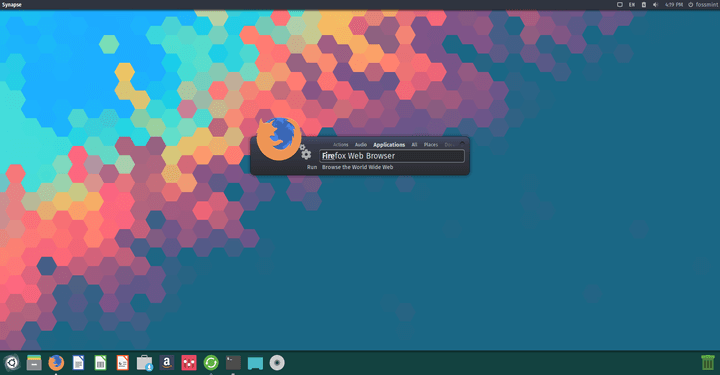Image resolution: width=720 pixels, height=375 pixels.
Task: Open the volume indicator in top panel
Action: 656,5
